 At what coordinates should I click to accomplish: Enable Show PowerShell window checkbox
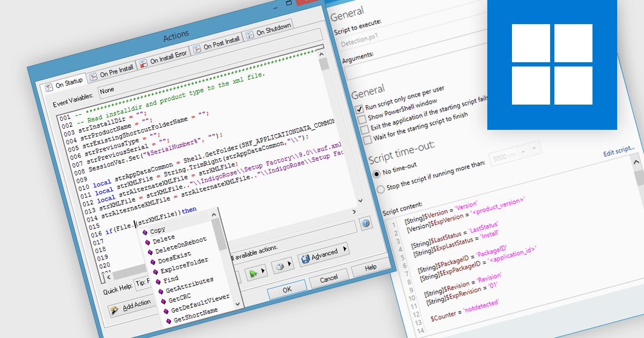pyautogui.click(x=362, y=119)
